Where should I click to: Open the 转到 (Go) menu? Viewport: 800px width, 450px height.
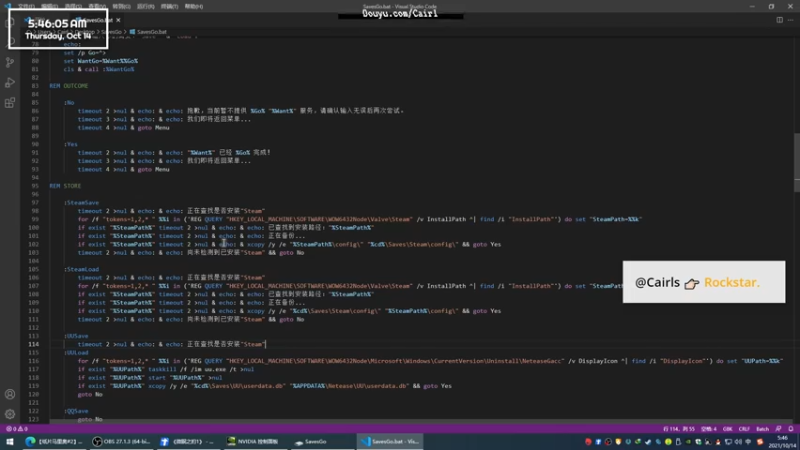click(x=121, y=7)
